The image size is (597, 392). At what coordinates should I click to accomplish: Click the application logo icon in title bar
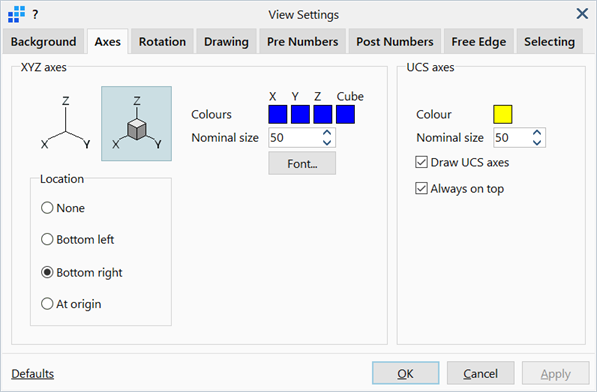tap(16, 14)
